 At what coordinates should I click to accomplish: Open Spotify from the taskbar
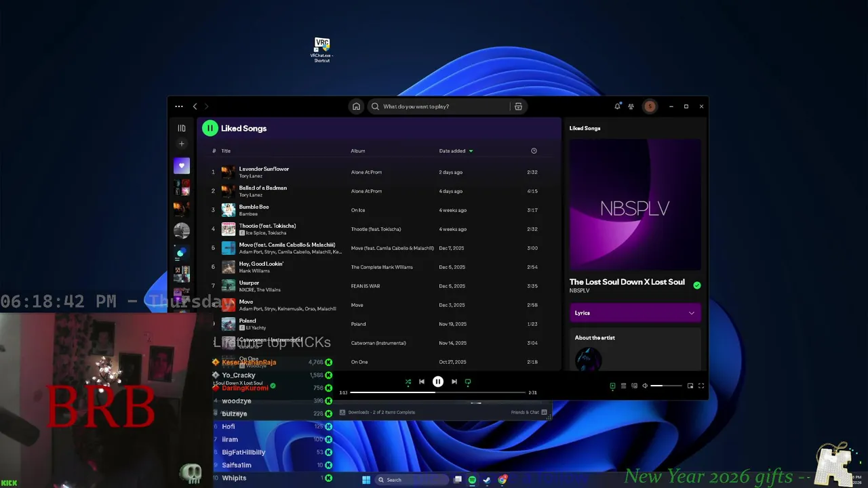click(x=472, y=480)
